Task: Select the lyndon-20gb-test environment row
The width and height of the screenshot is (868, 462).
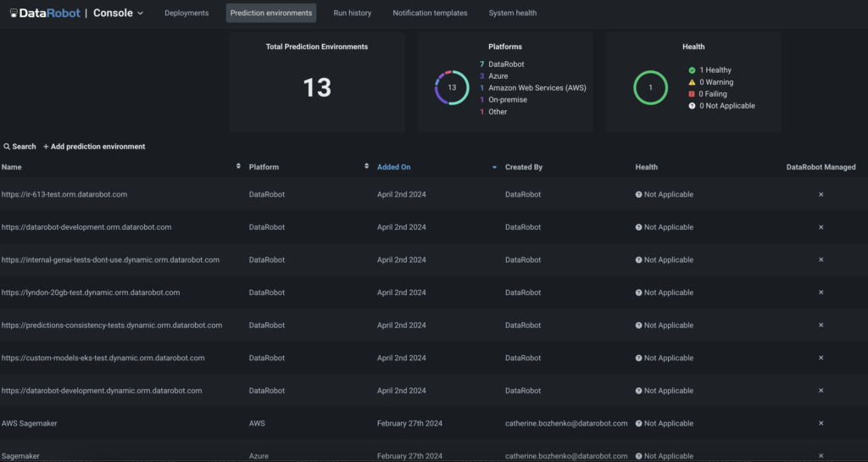Action: pyautogui.click(x=91, y=292)
